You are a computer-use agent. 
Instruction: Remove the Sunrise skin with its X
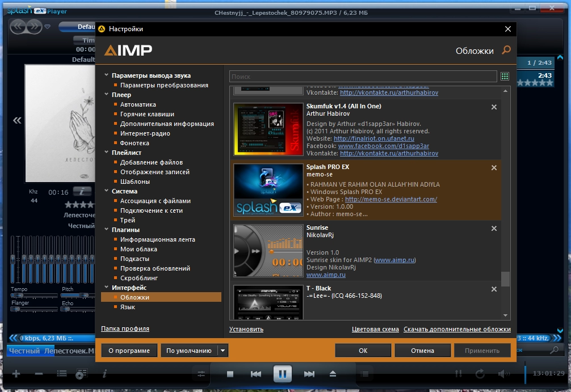point(494,229)
